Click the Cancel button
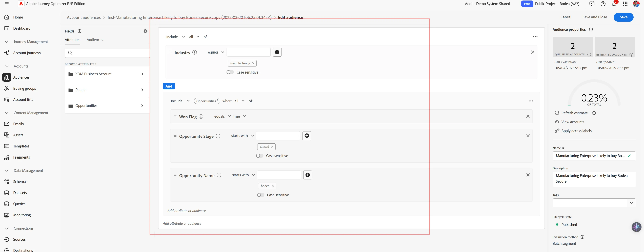Image resolution: width=644 pixels, height=252 pixels. 566,17
